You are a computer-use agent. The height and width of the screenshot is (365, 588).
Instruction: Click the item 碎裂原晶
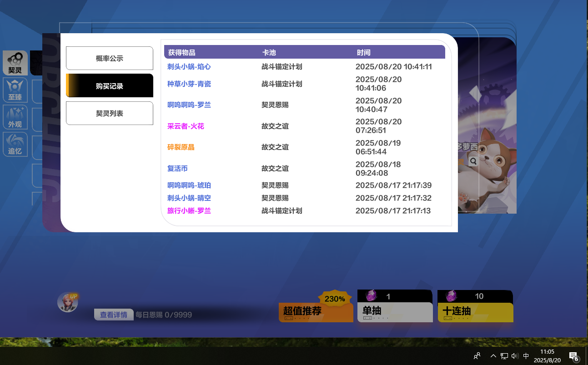coord(181,147)
